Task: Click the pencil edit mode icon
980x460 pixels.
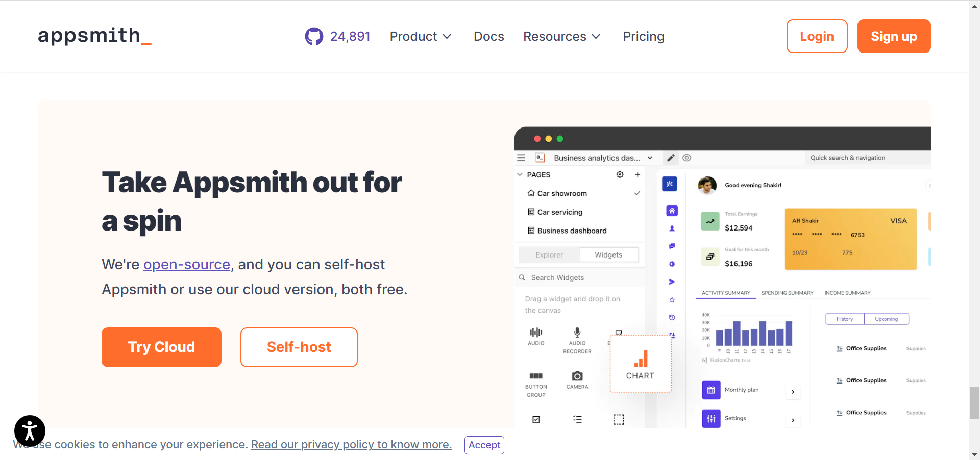Action: pyautogui.click(x=671, y=158)
